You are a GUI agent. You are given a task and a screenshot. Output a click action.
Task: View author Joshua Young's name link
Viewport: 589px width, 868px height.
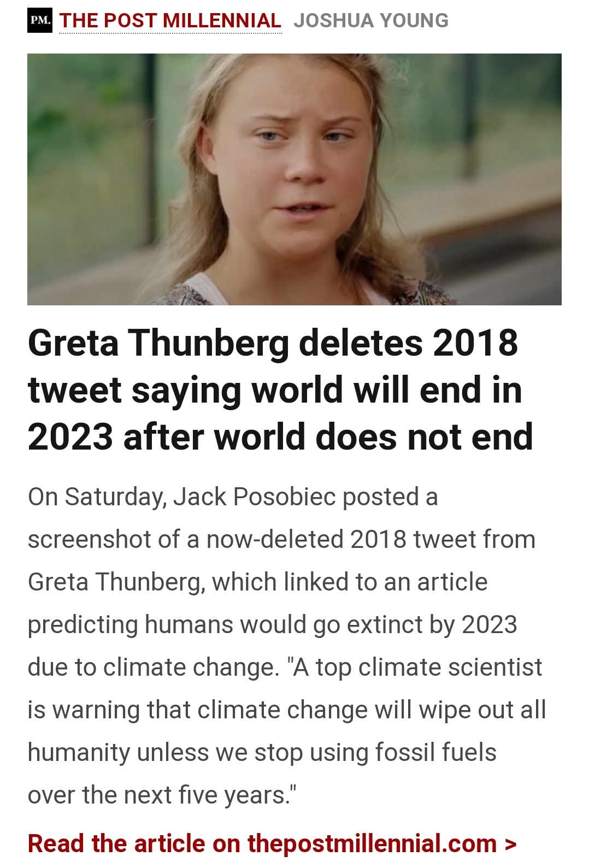[371, 21]
